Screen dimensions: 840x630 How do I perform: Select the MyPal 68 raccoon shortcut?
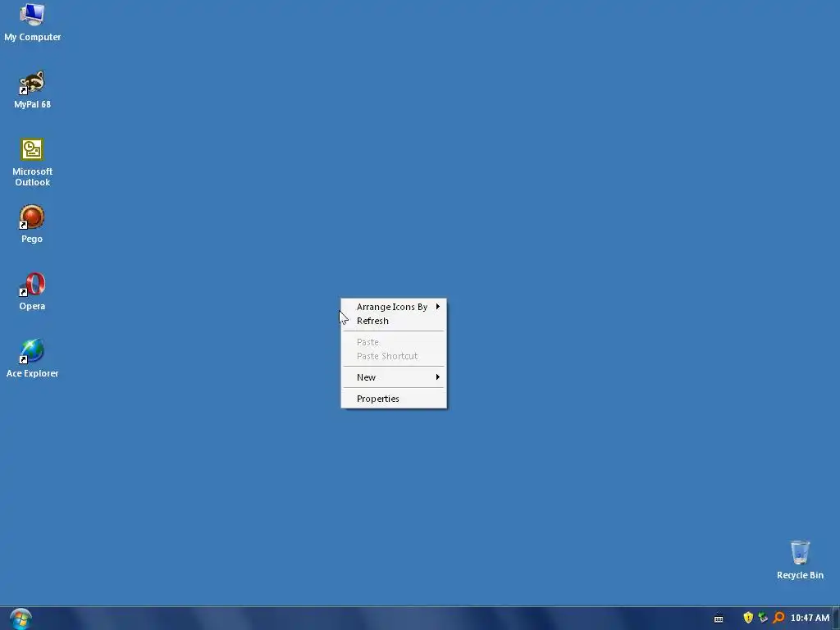click(32, 89)
